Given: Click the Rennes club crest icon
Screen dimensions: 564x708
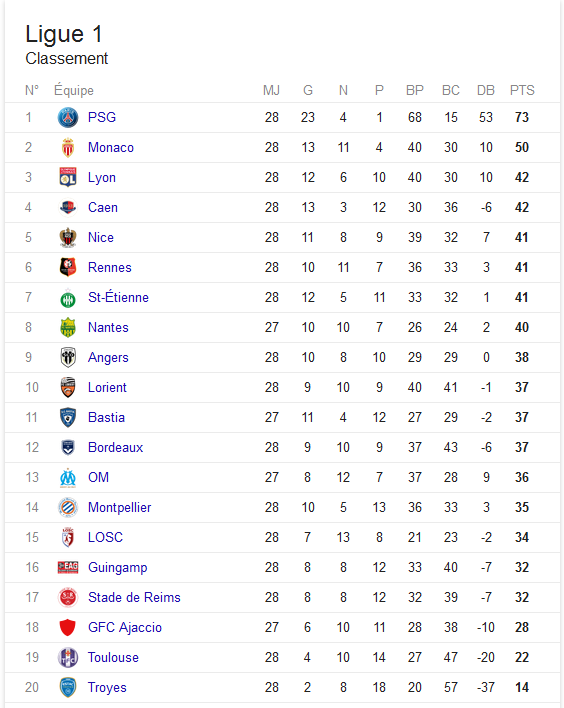Looking at the screenshot, I should (68, 267).
